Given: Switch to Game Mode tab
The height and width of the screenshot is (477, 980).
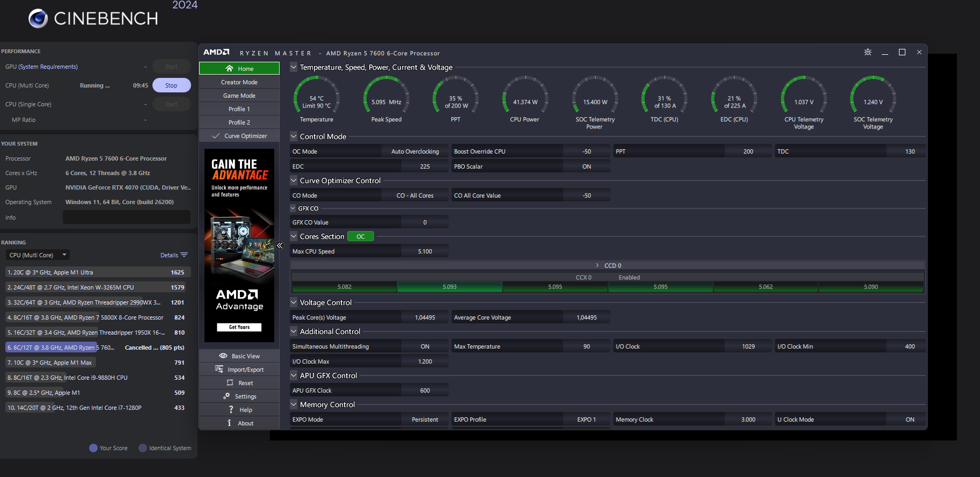Looking at the screenshot, I should pyautogui.click(x=239, y=96).
